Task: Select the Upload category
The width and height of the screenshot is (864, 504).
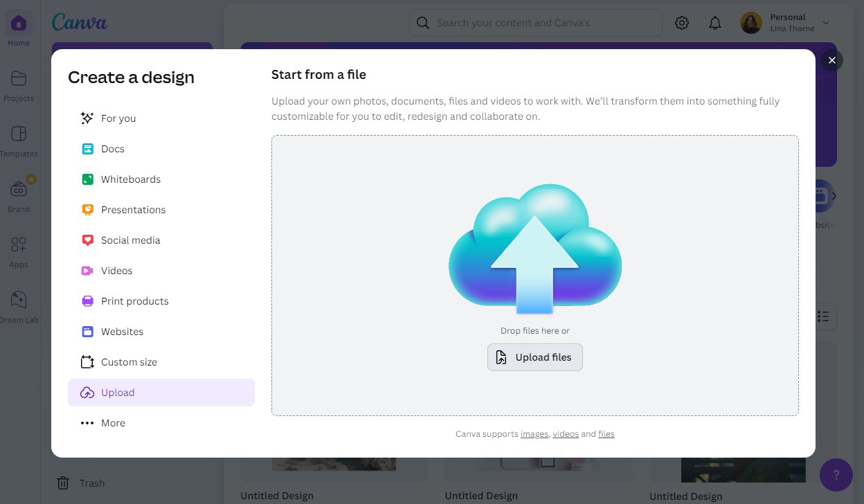Action: pos(161,393)
